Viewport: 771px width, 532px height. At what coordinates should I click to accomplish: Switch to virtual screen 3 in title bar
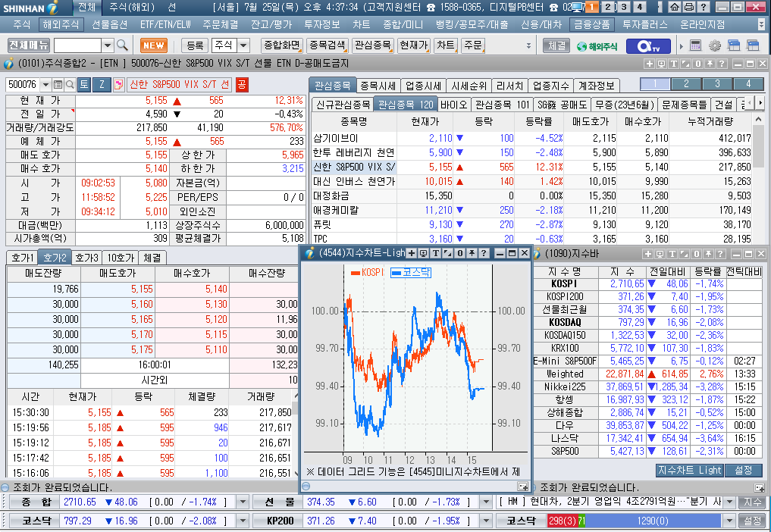(x=624, y=7)
